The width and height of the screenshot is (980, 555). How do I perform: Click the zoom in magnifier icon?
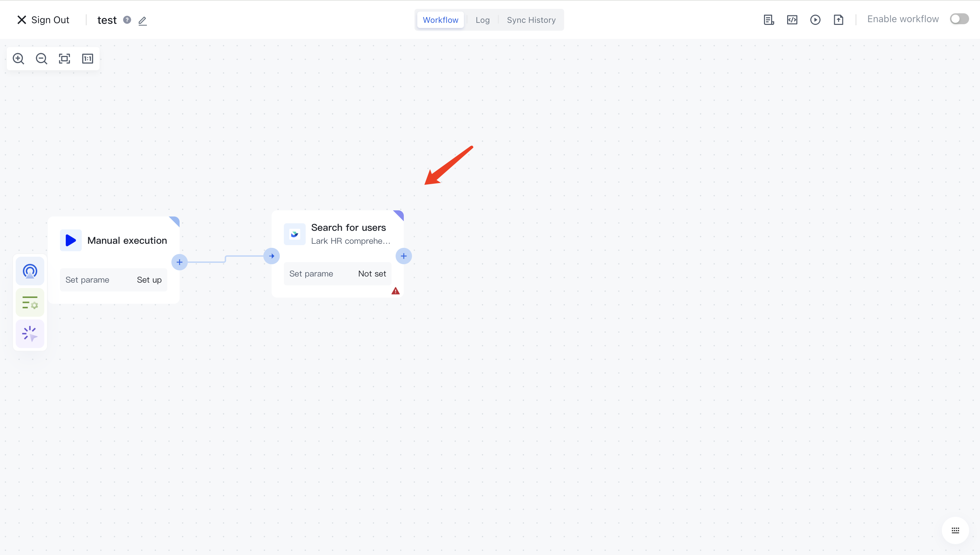click(18, 59)
